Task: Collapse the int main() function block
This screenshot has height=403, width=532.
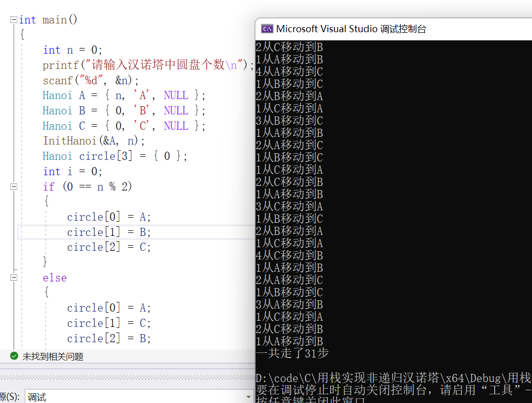Action: [14, 20]
